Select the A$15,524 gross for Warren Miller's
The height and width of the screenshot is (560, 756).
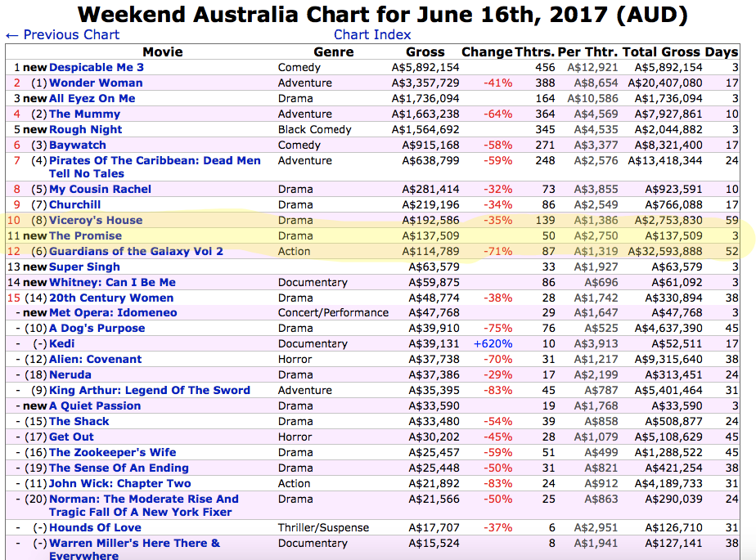tap(434, 543)
